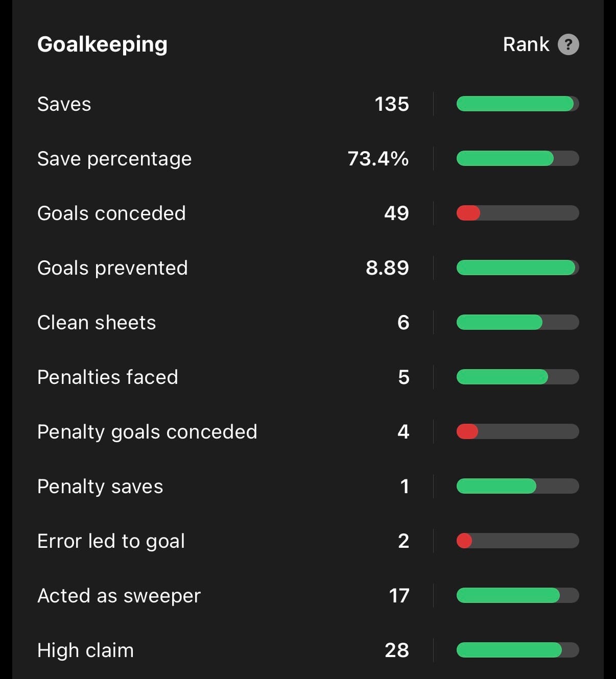Click the Rank help question mark icon
Screen dimensions: 616x679
pyautogui.click(x=568, y=44)
